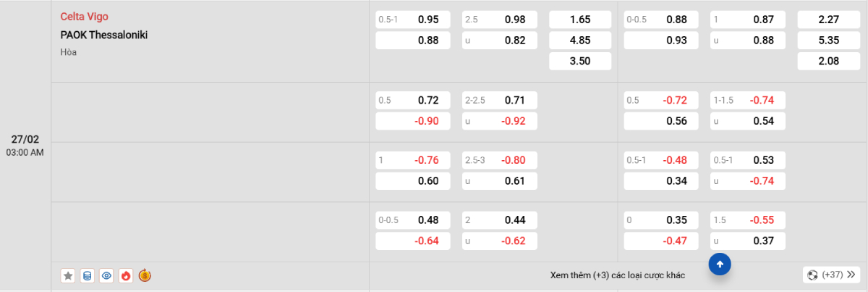
Task: Select the 4.85 PAOK win odds
Action: pyautogui.click(x=580, y=41)
